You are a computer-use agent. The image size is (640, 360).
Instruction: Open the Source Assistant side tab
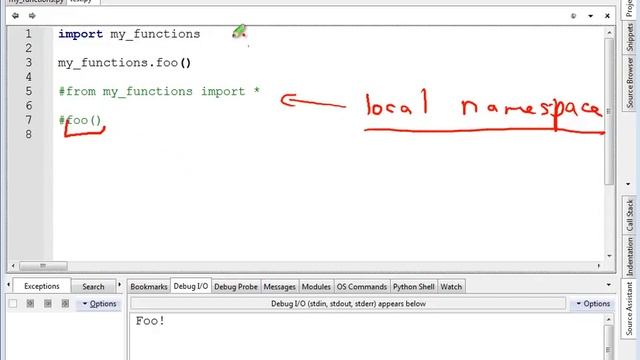pos(629,308)
